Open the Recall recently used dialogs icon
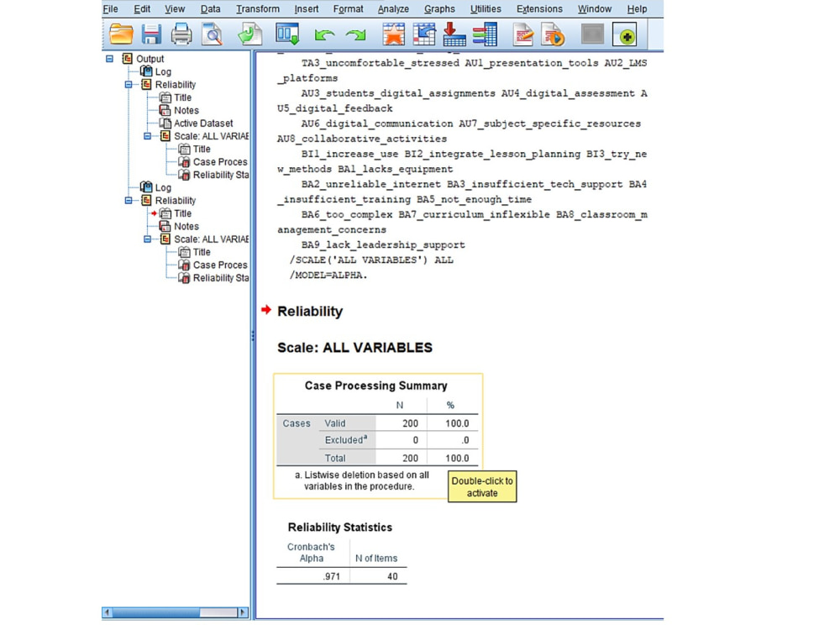 tap(287, 34)
